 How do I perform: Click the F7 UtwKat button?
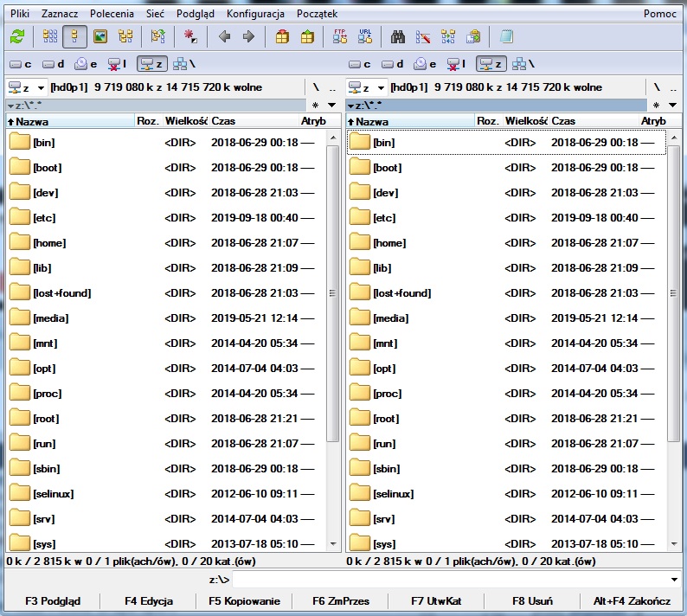pos(436,600)
